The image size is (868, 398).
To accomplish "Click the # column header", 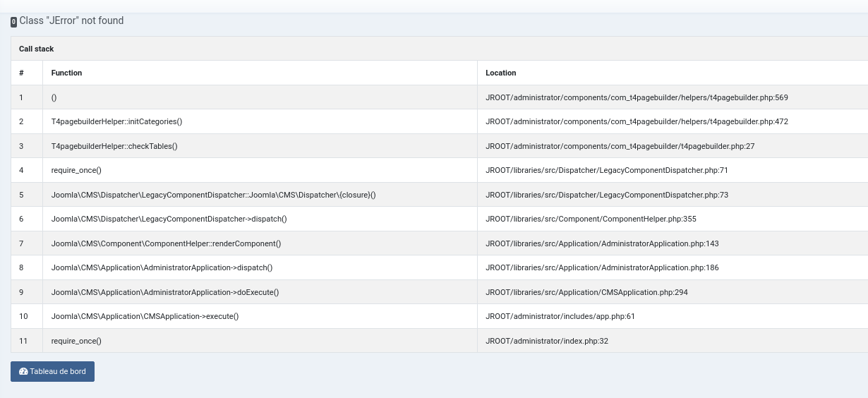I will click(x=22, y=73).
